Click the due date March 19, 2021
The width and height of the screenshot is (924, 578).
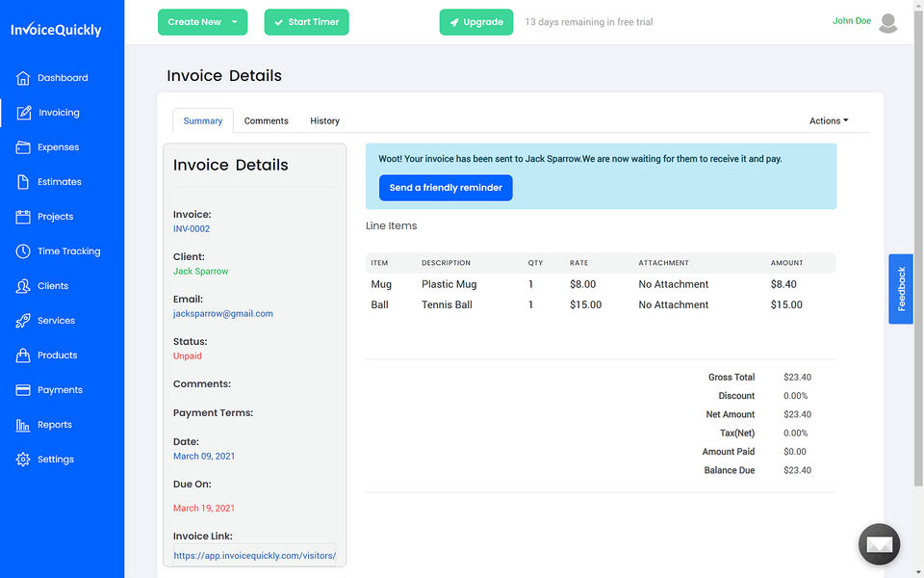coord(204,508)
